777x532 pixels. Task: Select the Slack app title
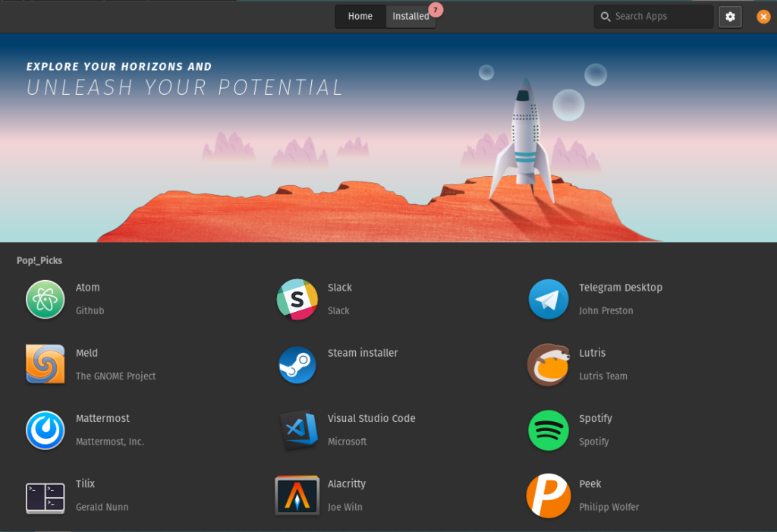(340, 288)
